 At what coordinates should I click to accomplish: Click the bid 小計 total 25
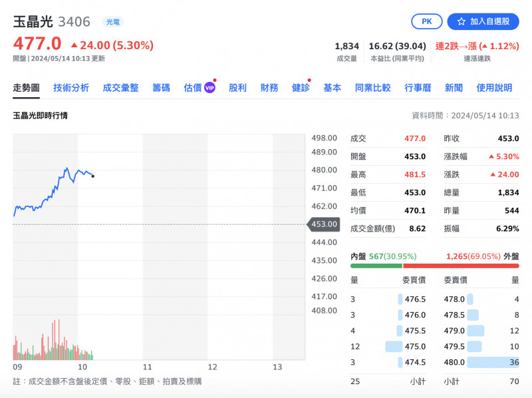(355, 381)
